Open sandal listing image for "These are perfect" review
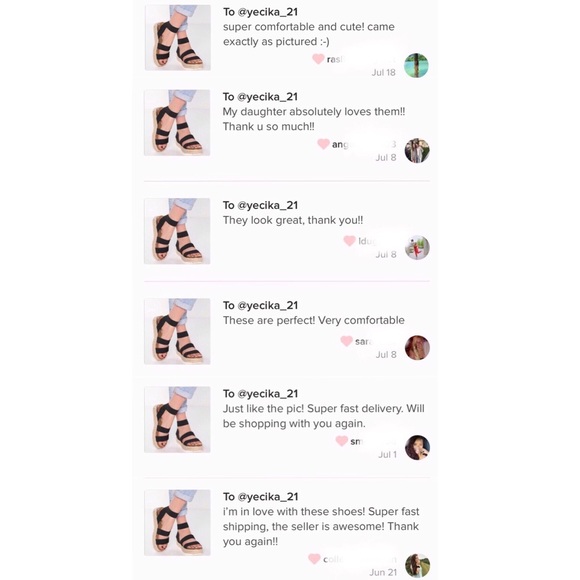580x580 pixels. (177, 331)
